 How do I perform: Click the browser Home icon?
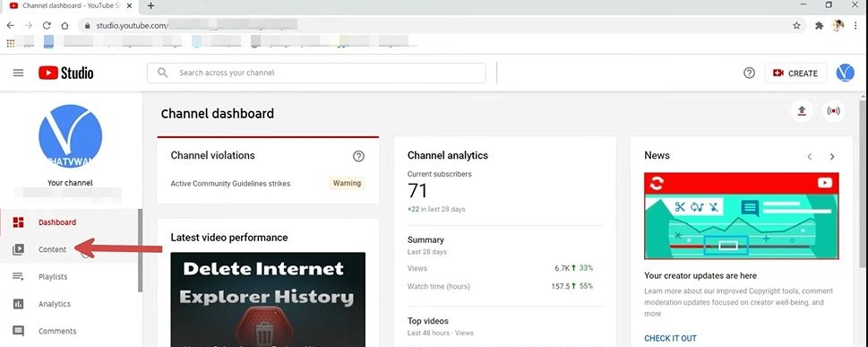(64, 25)
